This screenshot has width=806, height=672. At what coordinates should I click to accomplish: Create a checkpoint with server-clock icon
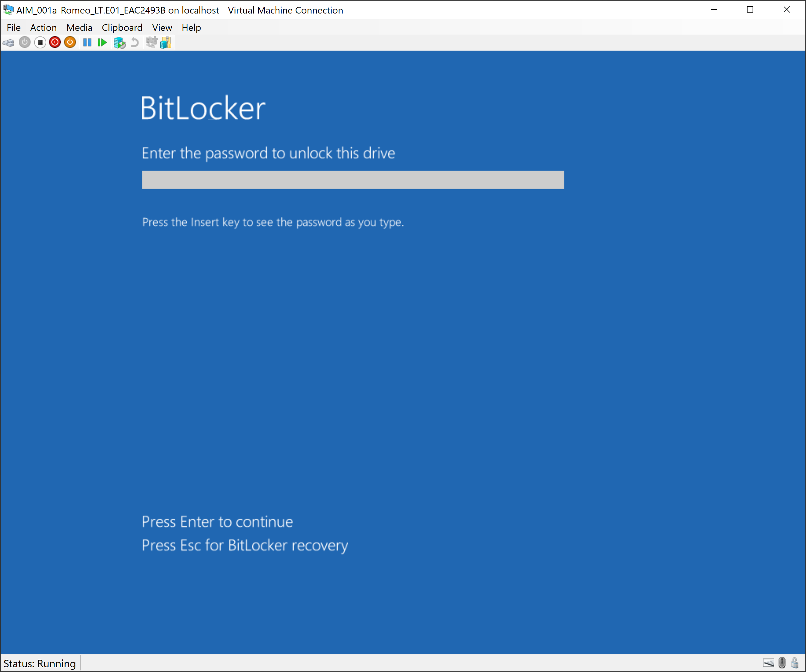[x=119, y=43]
